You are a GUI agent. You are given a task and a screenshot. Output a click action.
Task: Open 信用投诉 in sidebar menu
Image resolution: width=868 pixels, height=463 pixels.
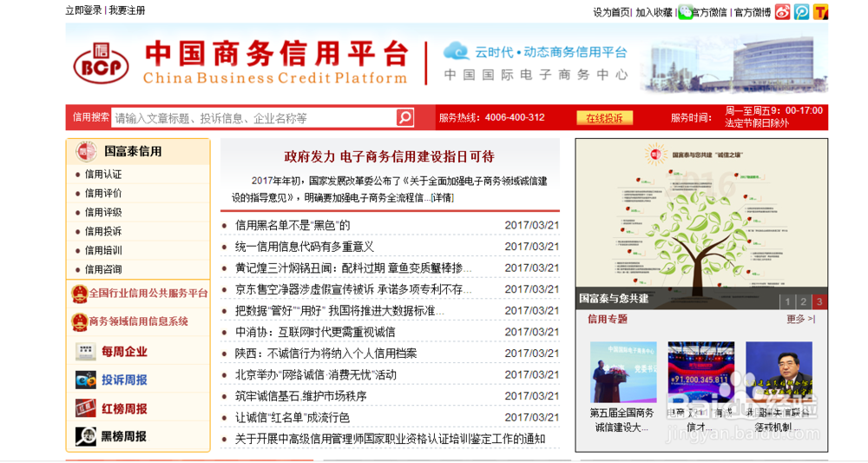[x=103, y=231]
